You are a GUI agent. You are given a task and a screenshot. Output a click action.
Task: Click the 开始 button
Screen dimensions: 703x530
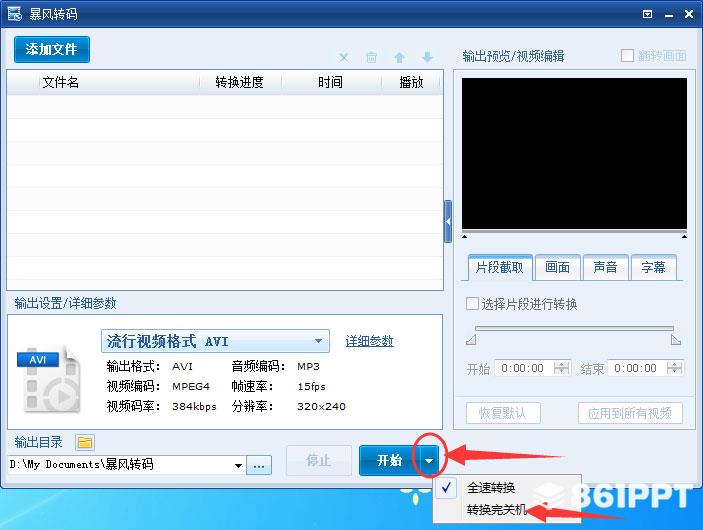[x=390, y=460]
